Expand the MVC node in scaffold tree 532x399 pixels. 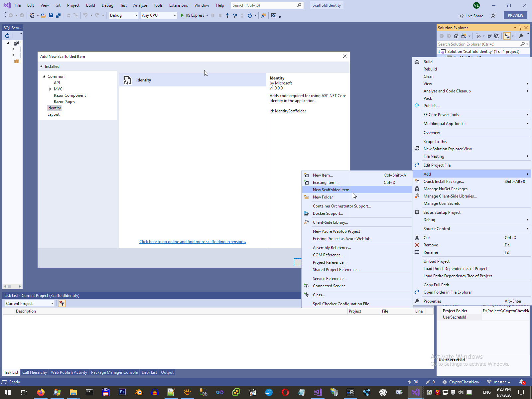pyautogui.click(x=50, y=89)
